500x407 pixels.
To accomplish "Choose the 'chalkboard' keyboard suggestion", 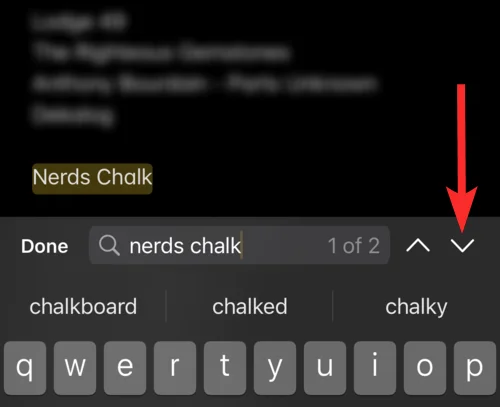I will (83, 307).
